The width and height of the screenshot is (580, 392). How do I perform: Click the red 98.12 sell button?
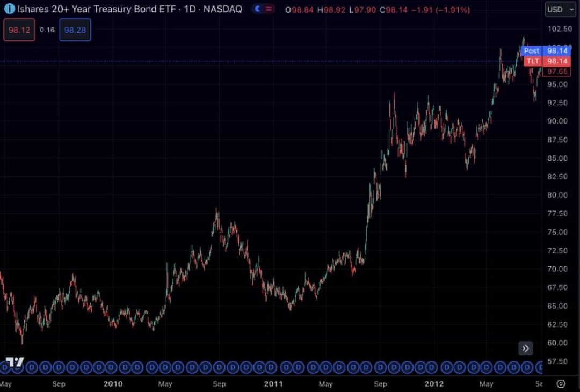[19, 30]
